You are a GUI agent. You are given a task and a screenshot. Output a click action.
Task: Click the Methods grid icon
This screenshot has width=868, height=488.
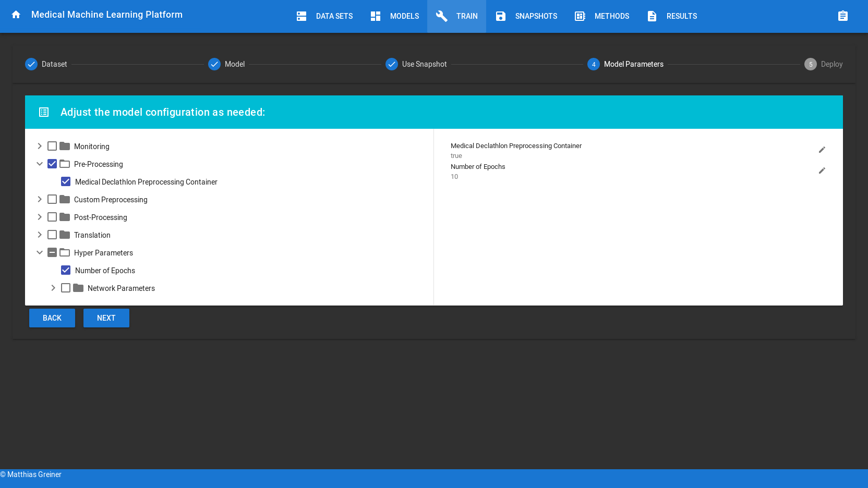[x=580, y=16]
